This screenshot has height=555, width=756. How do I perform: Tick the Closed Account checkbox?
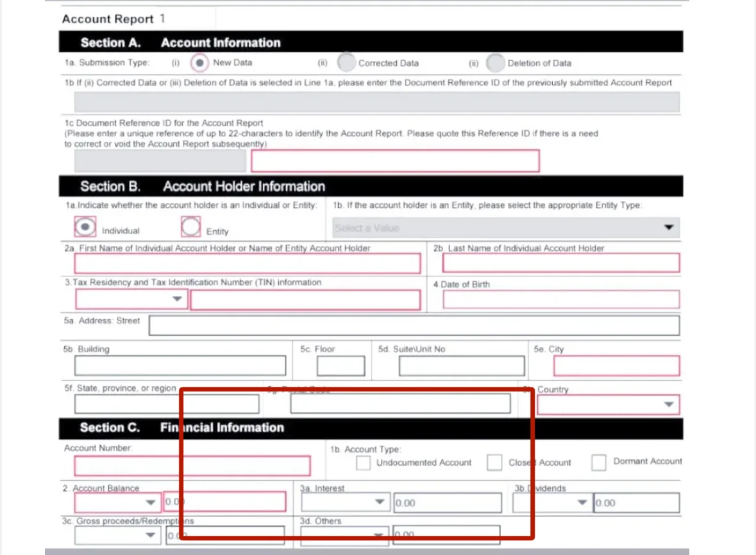(494, 462)
